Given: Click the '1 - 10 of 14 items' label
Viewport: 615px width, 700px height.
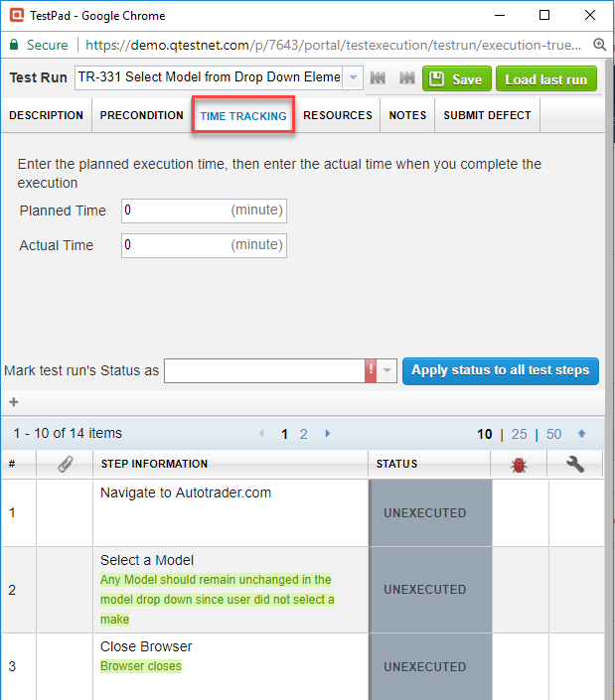Looking at the screenshot, I should [x=68, y=433].
